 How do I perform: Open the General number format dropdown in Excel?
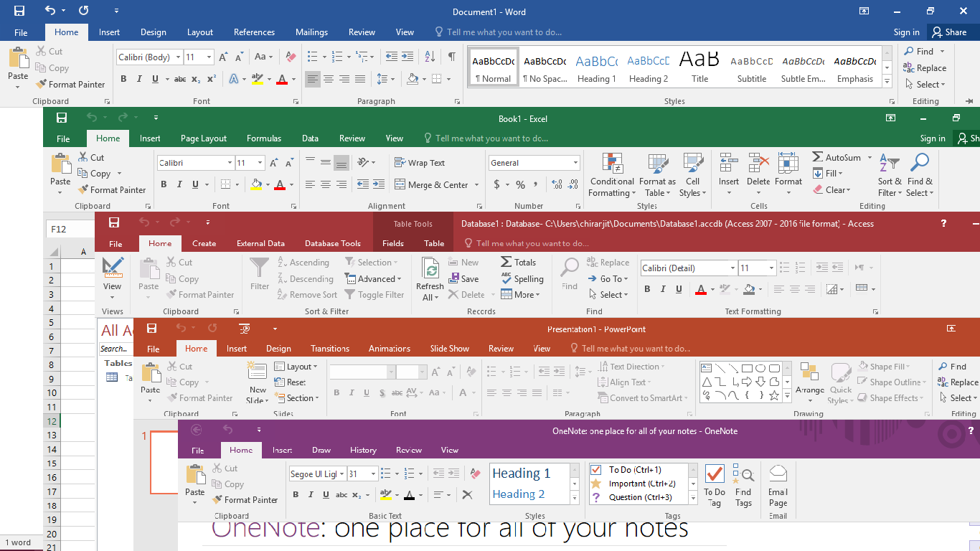tap(575, 162)
